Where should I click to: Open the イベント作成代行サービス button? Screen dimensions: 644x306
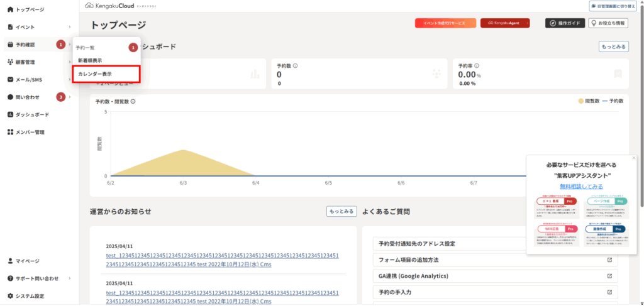coord(446,23)
